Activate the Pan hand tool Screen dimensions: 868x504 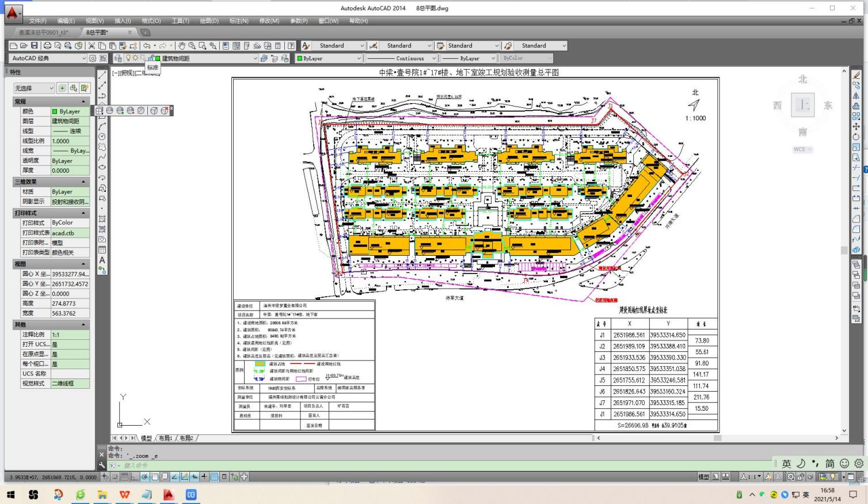181,46
